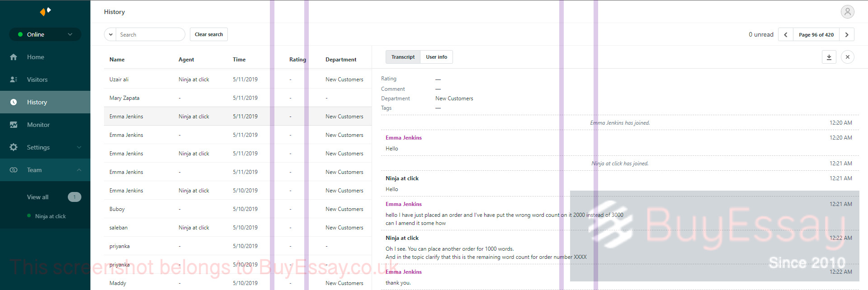Open Emma Jenkins row dated 5/10/2019
This screenshot has height=290, width=868.
[x=238, y=191]
